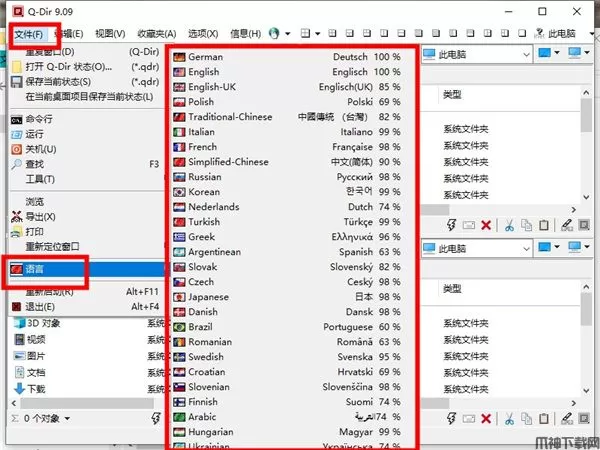Select 导出(X) menu entry
The height and width of the screenshot is (450, 600).
coord(85,217)
